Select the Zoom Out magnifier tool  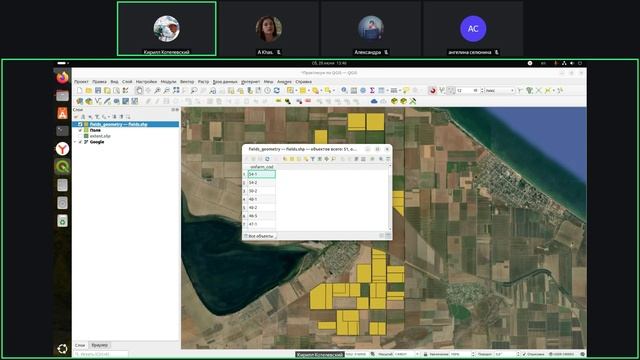(167, 91)
